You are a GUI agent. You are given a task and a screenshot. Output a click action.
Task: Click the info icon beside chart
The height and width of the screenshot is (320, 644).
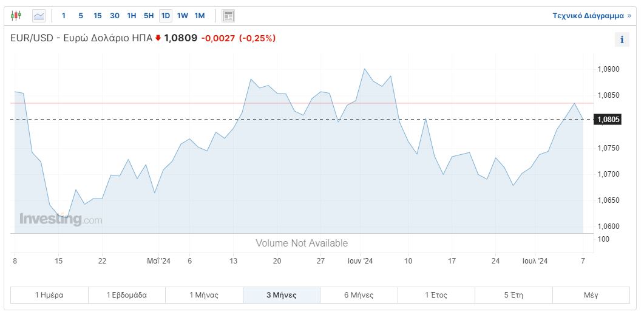(x=622, y=40)
